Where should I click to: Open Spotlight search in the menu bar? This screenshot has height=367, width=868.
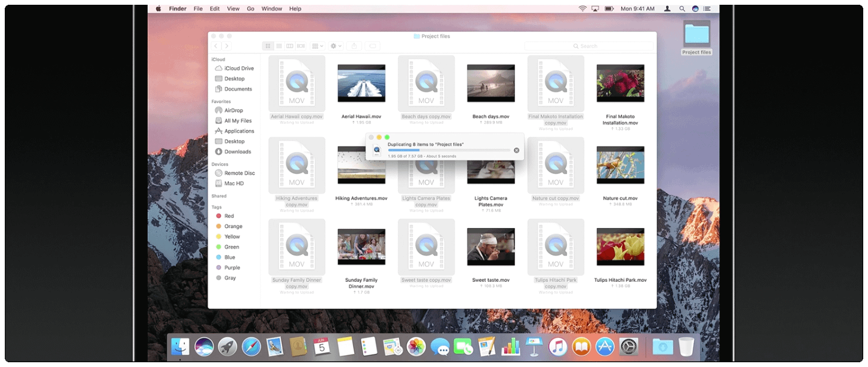(x=681, y=9)
